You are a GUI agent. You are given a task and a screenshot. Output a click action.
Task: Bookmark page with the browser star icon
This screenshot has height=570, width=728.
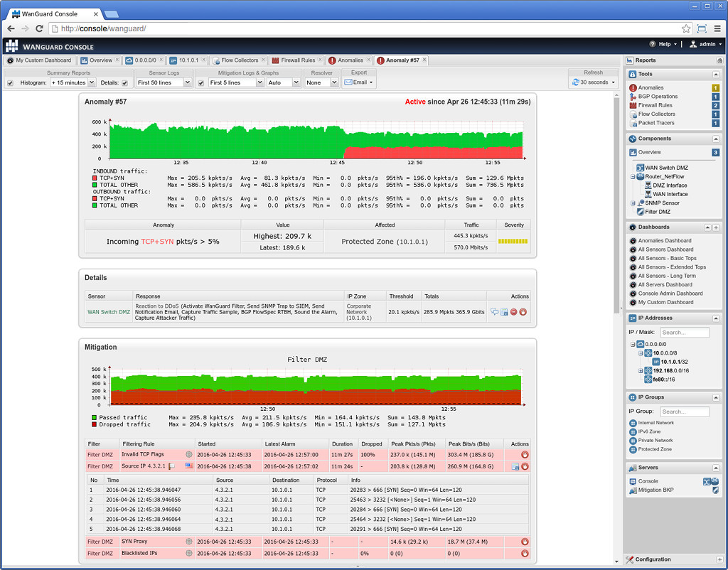tap(686, 28)
